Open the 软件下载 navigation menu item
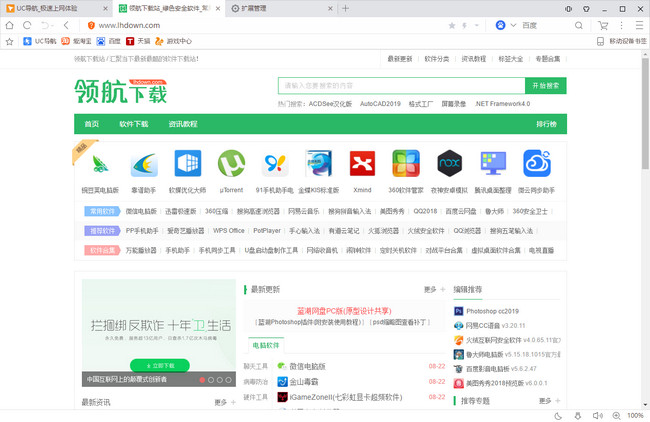This screenshot has width=650, height=422. point(133,124)
